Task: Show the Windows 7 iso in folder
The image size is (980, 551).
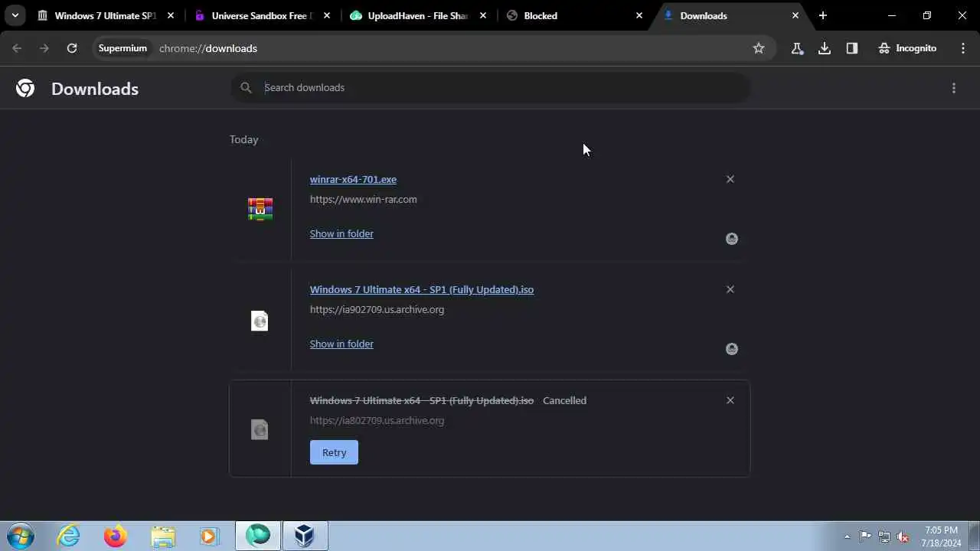Action: coord(341,344)
